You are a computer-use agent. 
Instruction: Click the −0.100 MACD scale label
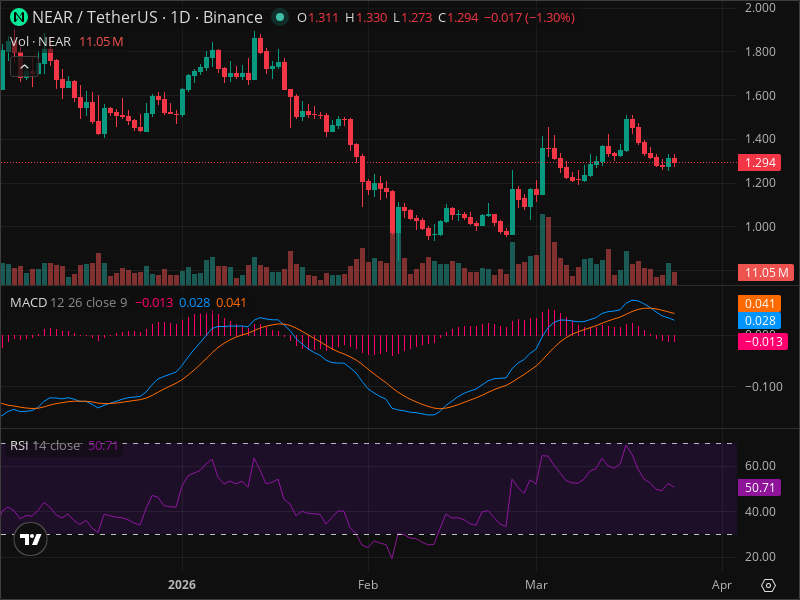[763, 387]
